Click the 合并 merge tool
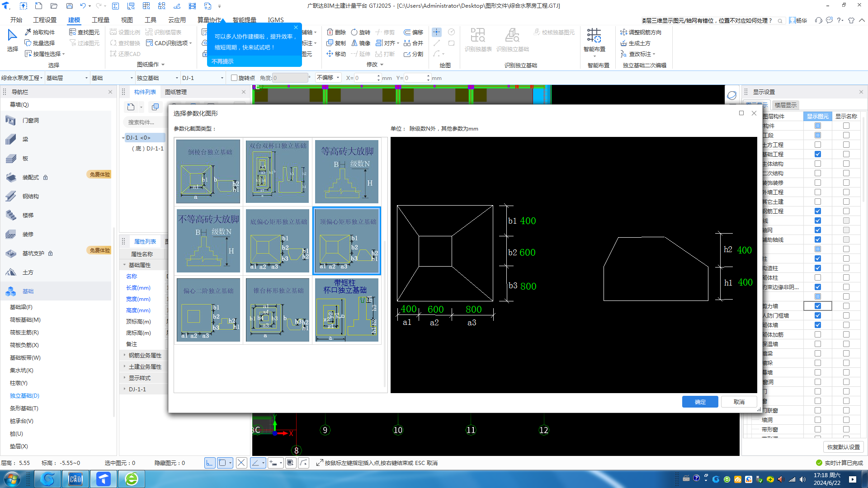868x488 pixels. 414,43
